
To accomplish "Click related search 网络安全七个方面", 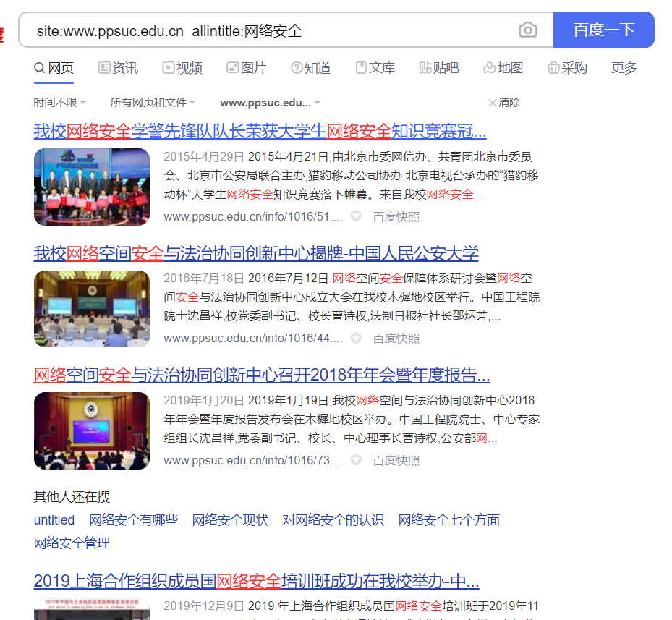I will pyautogui.click(x=448, y=520).
